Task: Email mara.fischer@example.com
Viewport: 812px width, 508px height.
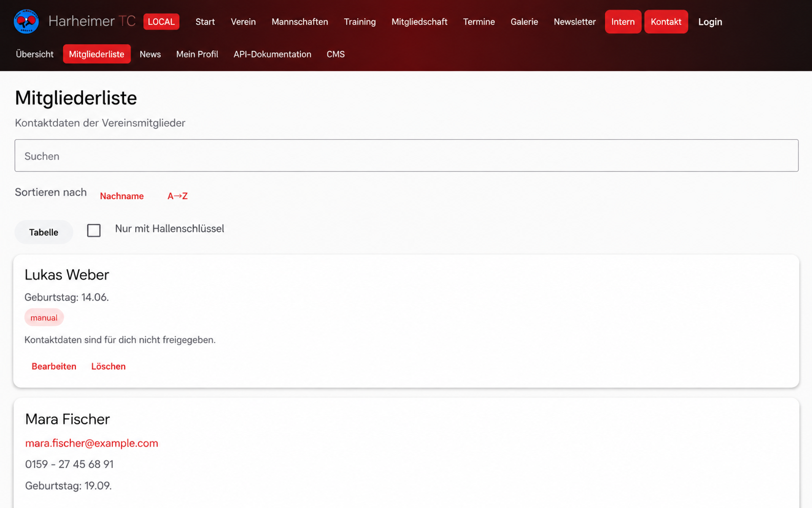Action: coord(92,443)
